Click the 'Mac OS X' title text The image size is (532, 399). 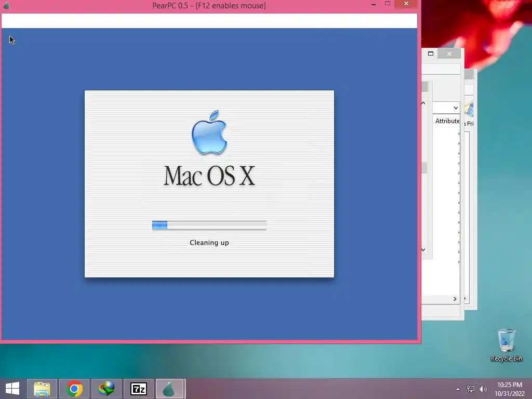click(209, 176)
